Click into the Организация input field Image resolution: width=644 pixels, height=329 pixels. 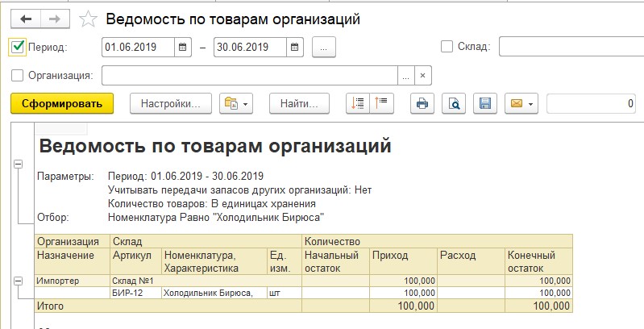250,76
